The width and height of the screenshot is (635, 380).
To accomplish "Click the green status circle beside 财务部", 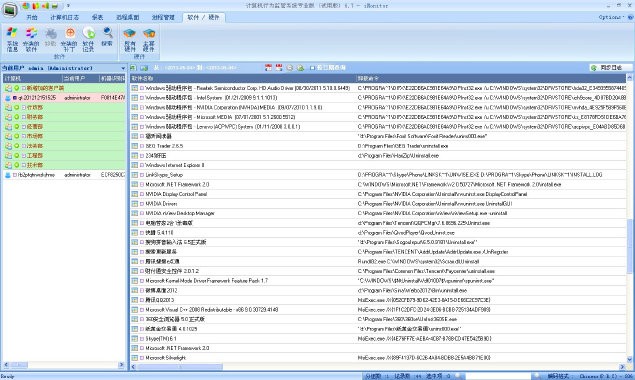I will pyautogui.click(x=17, y=117).
